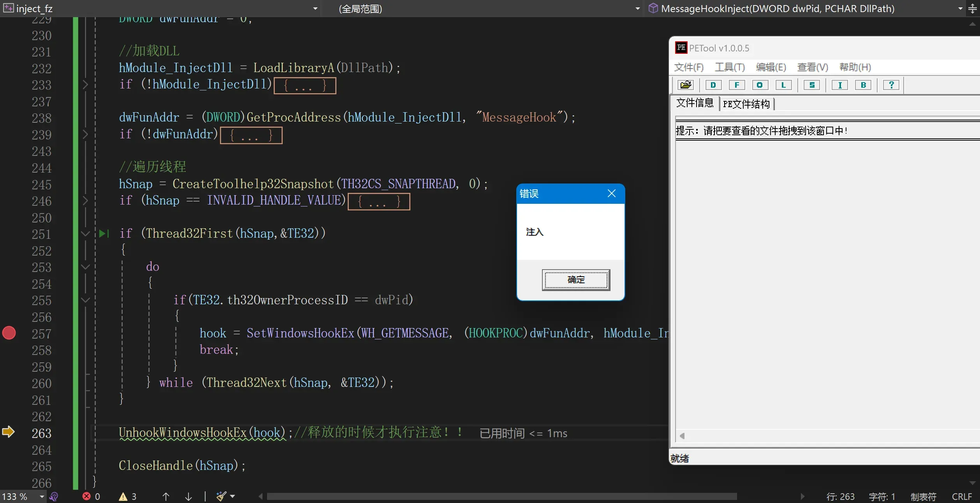The height and width of the screenshot is (503, 980).
Task: Click the S toolbar button in PETool
Action: [x=812, y=85]
